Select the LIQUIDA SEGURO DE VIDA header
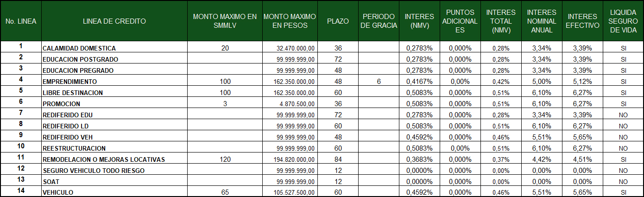Screen dimensions: 644x197 point(623,21)
